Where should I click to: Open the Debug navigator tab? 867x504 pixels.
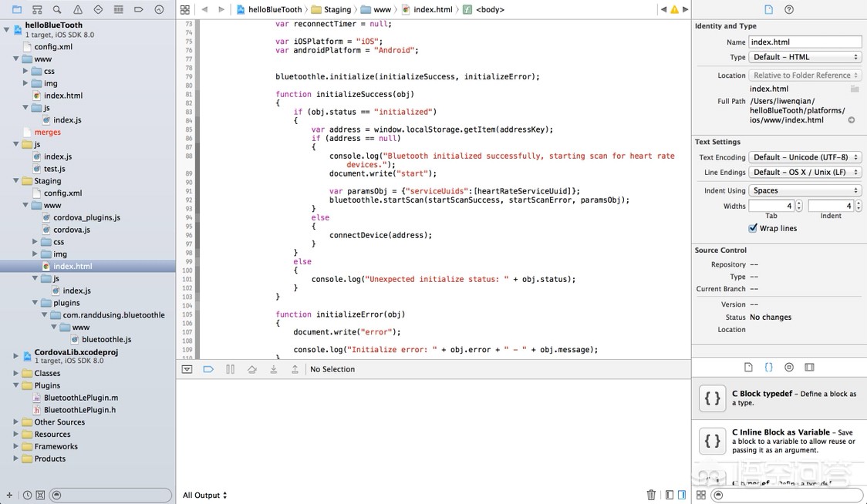point(118,9)
